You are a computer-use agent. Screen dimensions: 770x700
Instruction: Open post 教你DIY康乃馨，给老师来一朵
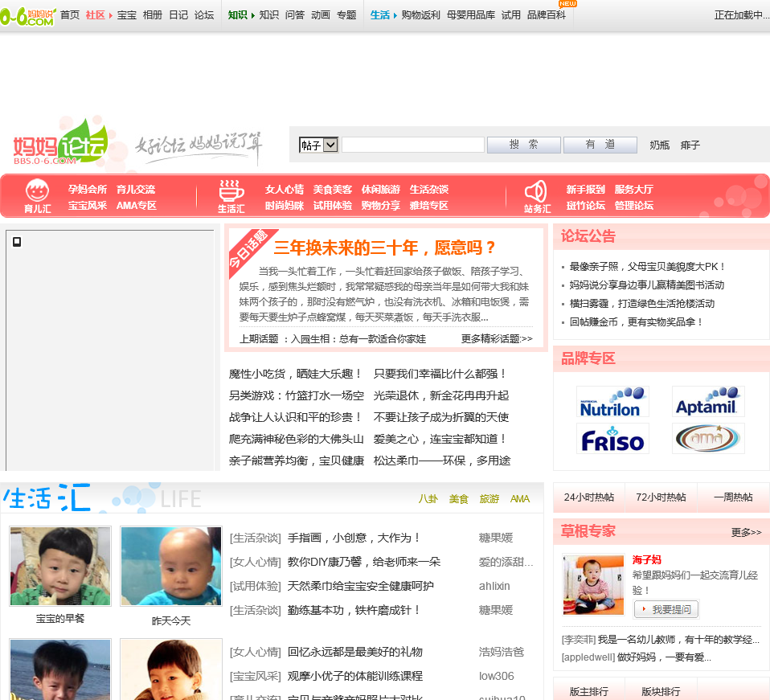pos(364,562)
